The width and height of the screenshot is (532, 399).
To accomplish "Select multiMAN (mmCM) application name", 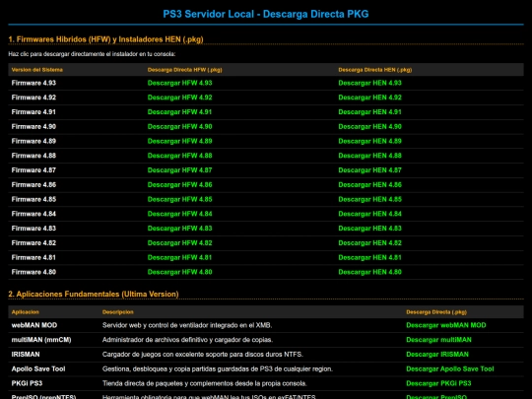I will coord(41,340).
